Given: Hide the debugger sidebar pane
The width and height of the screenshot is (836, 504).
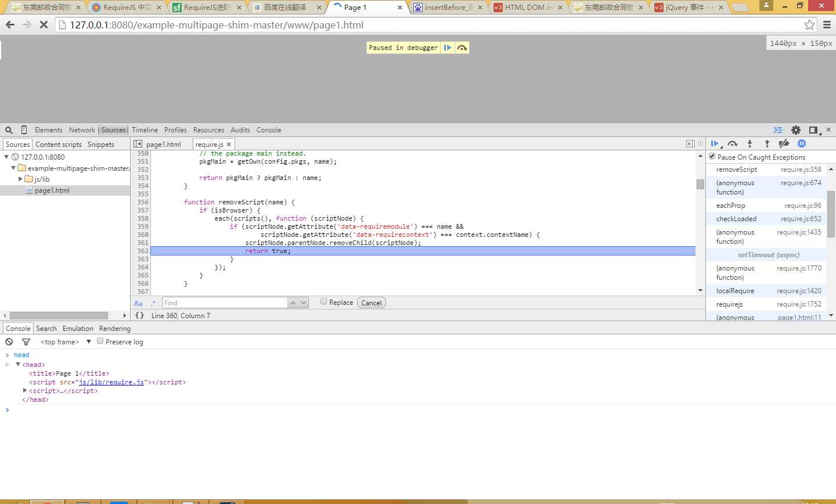Looking at the screenshot, I should [690, 143].
